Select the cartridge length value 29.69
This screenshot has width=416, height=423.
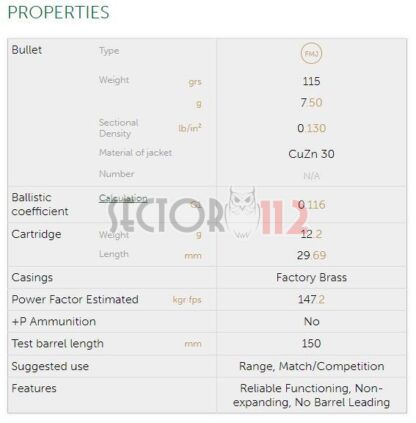(311, 256)
